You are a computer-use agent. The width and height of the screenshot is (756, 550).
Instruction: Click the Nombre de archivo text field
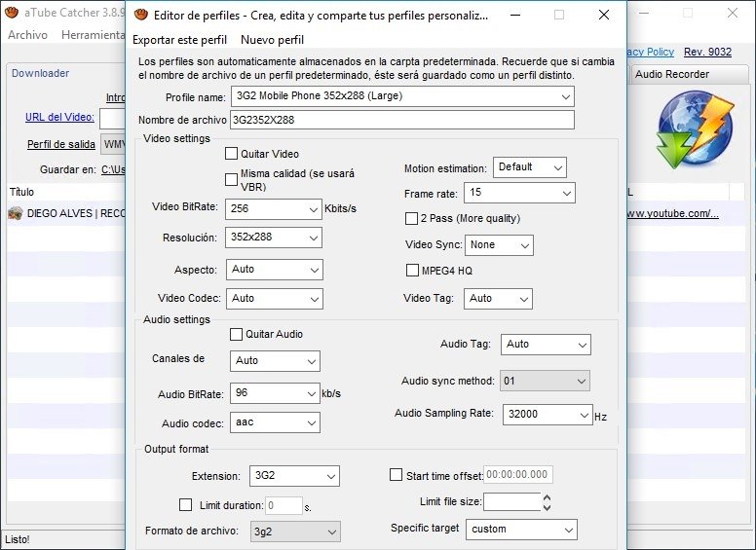tap(402, 120)
